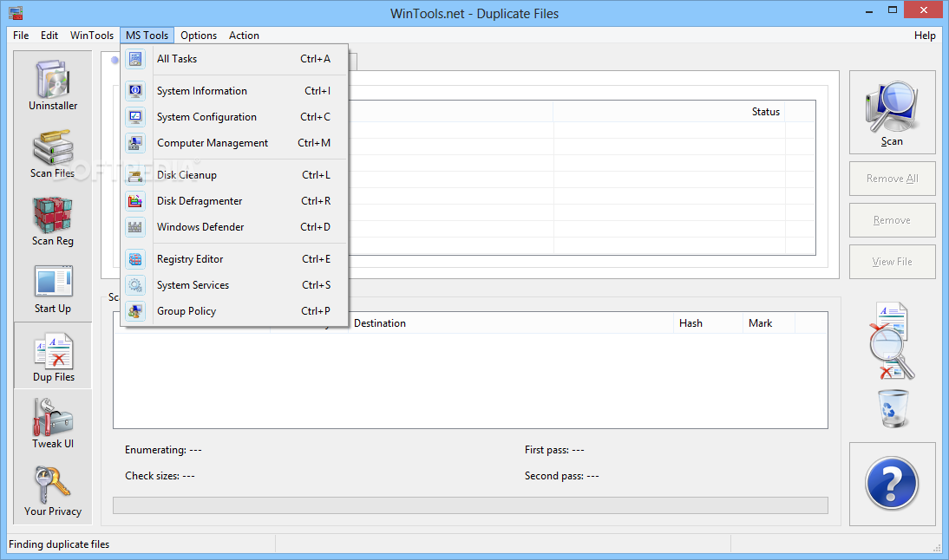Image resolution: width=949 pixels, height=560 pixels.
Task: Open the Options menu
Action: [199, 35]
